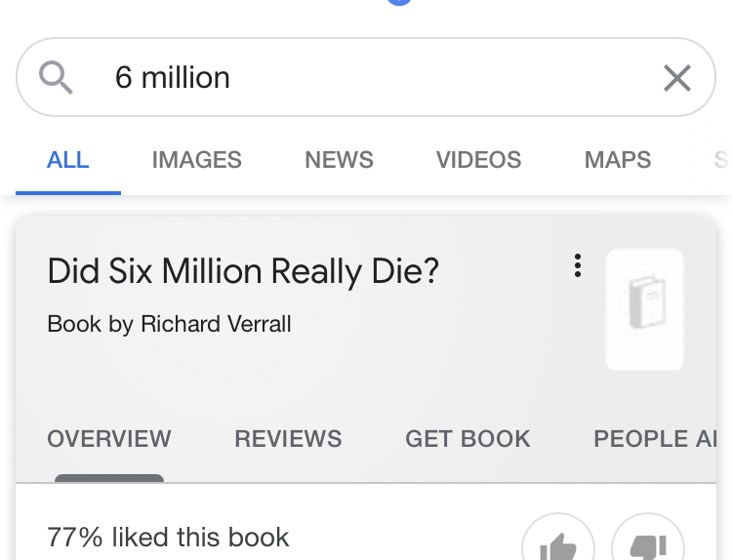Screen dimensions: 732x560
Task: Click the search magnifier icon
Action: coord(57,77)
